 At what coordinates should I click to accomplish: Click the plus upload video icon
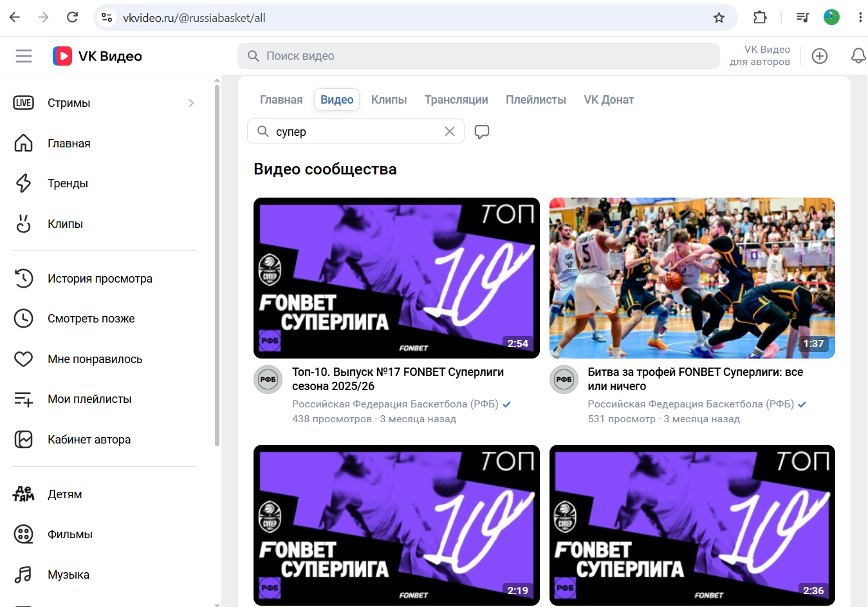[820, 56]
